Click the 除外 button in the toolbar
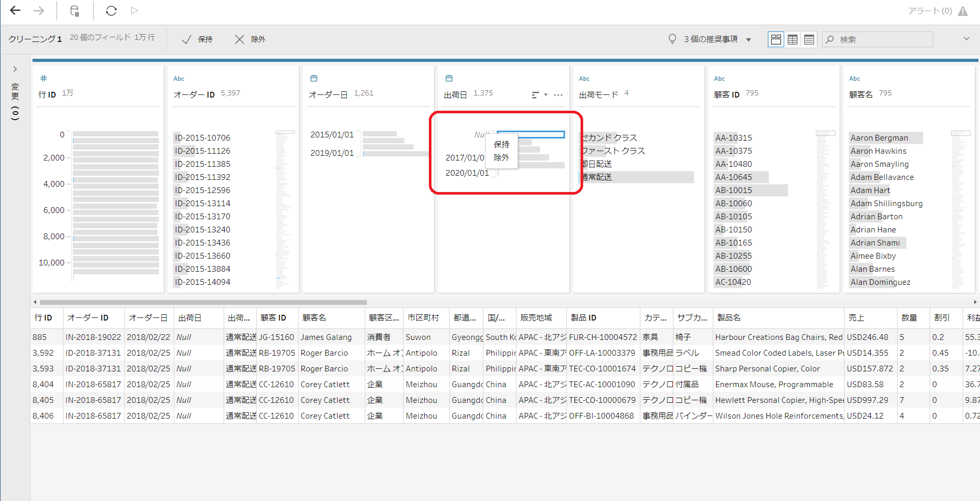980x501 pixels. 250,39
